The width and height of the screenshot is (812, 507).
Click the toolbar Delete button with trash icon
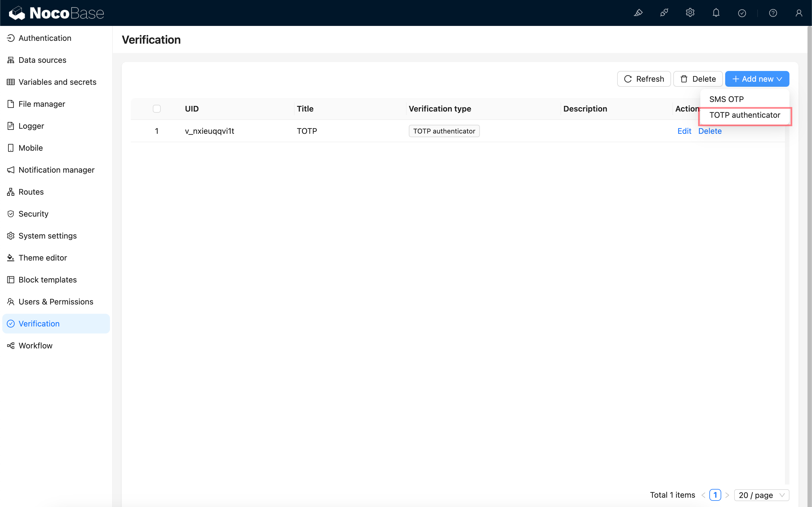pos(698,79)
